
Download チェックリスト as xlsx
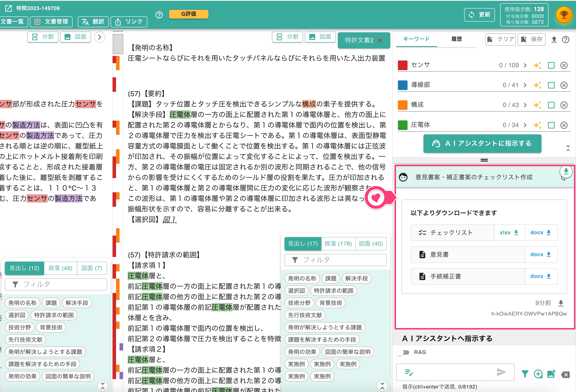(x=509, y=232)
